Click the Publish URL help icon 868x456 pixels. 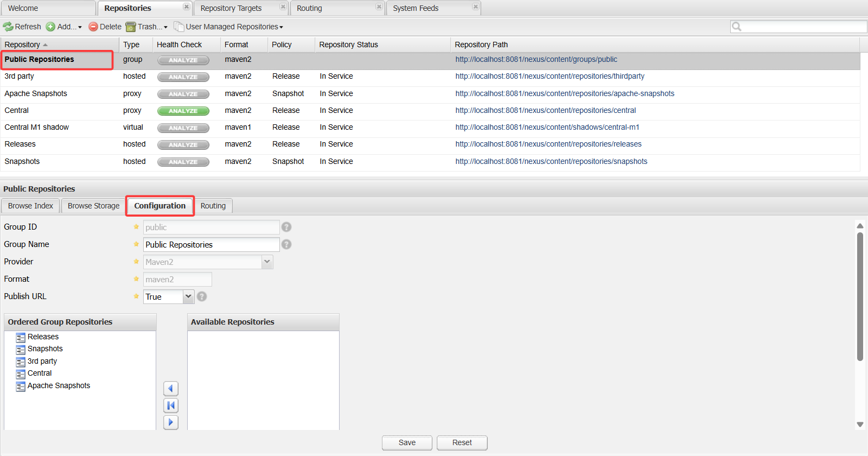coord(202,296)
